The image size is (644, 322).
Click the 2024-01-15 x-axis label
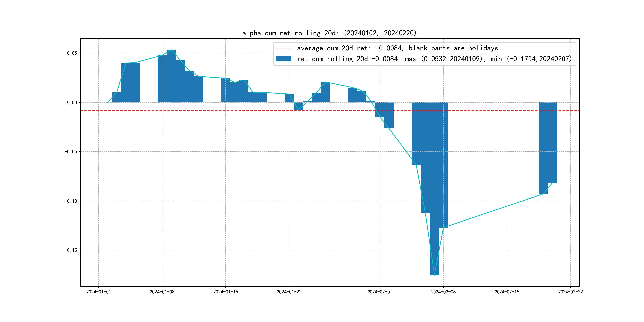[226, 292]
